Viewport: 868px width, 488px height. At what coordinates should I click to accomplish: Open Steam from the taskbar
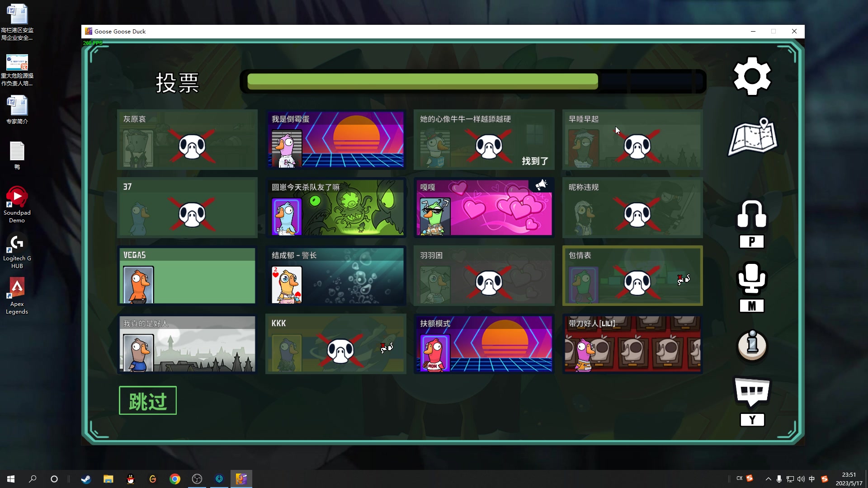(x=86, y=479)
